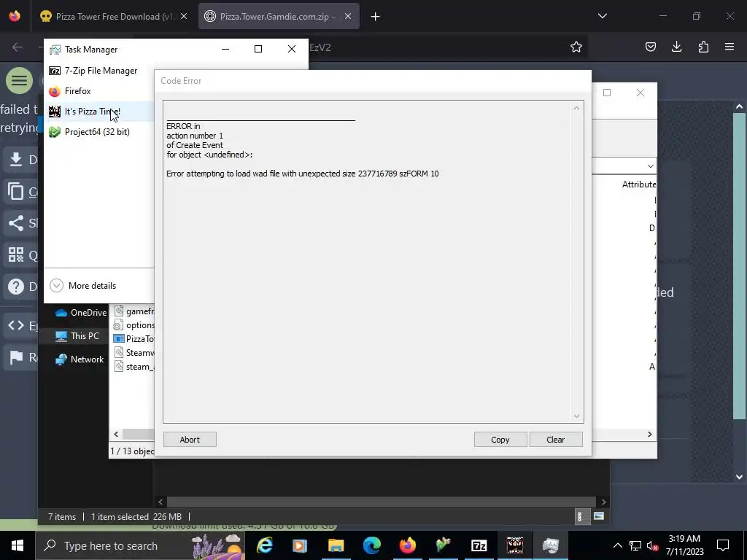Click the Explorer horizontal scrollbar track
Screen dimensions: 747x560
(x=381, y=502)
